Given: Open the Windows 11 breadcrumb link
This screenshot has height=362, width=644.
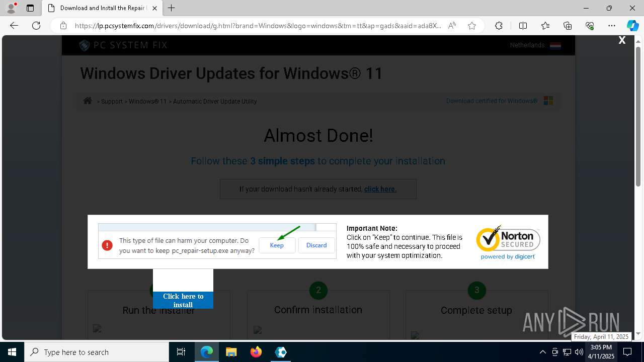Looking at the screenshot, I should (147, 102).
